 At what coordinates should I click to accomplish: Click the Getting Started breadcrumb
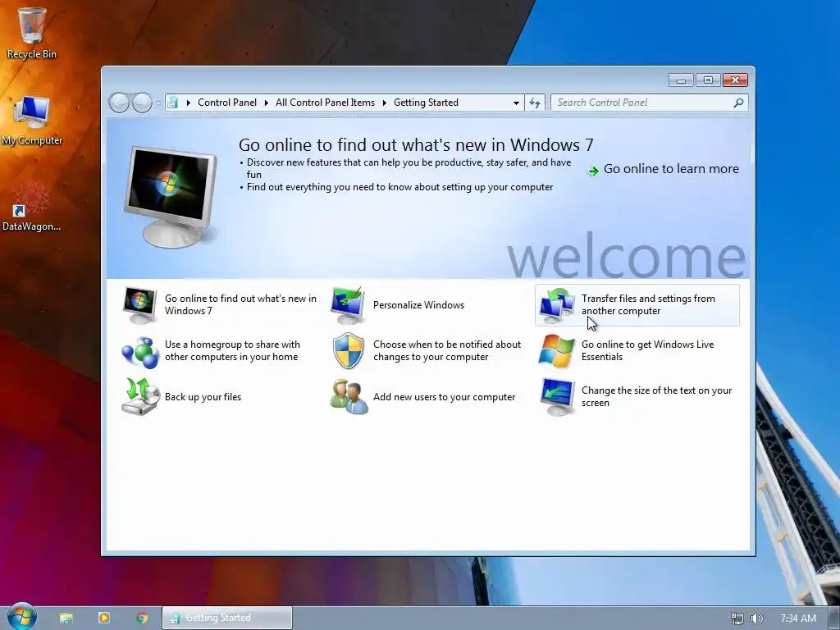coord(426,103)
